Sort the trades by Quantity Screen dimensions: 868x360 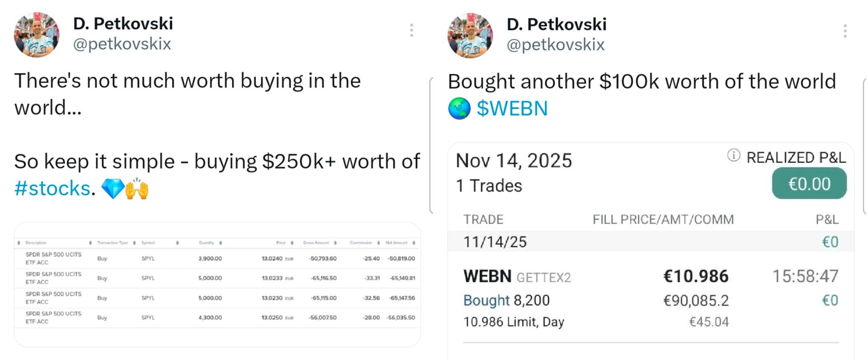point(220,242)
